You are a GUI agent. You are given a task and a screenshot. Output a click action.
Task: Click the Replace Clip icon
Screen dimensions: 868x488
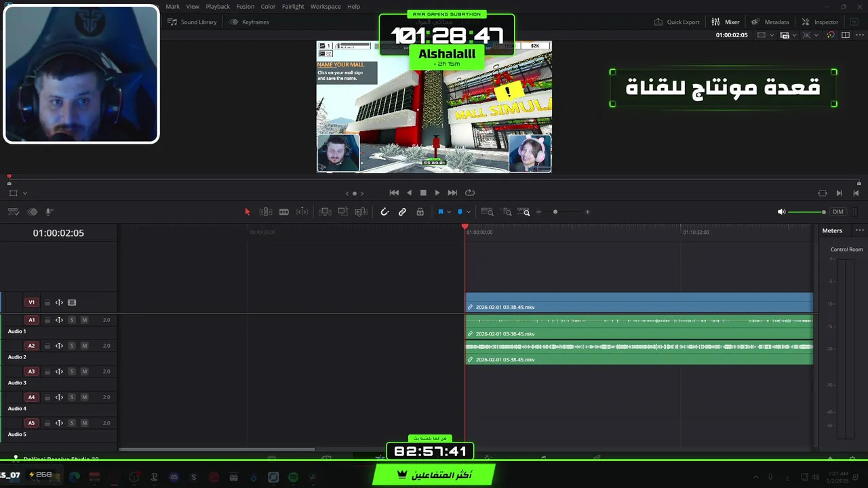click(361, 212)
